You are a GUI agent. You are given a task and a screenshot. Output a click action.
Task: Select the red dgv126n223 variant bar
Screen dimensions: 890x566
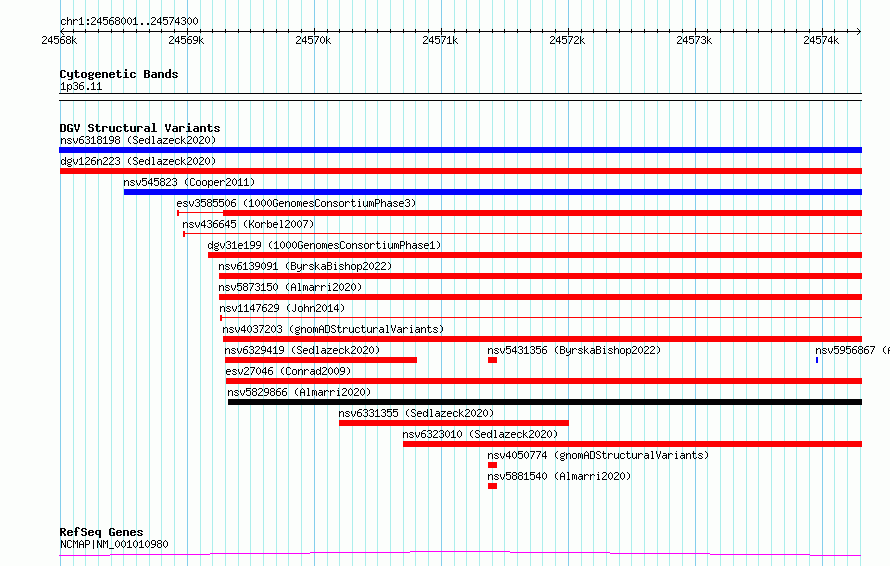(460, 171)
